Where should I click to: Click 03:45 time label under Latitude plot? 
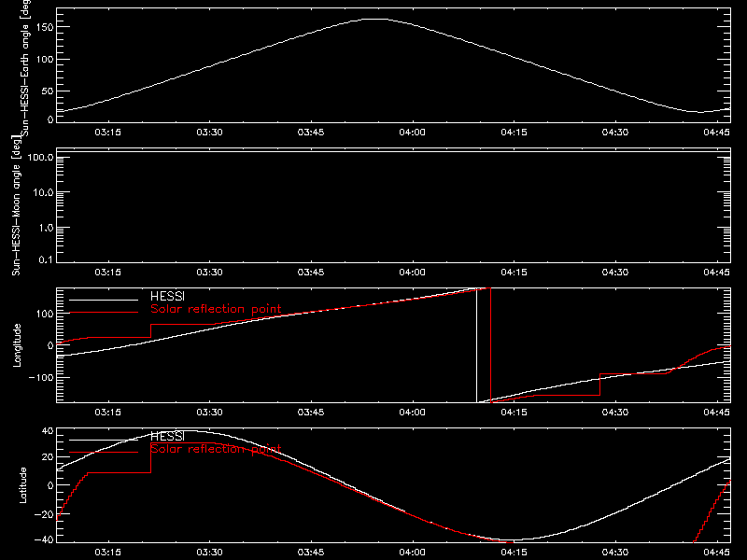tap(311, 553)
